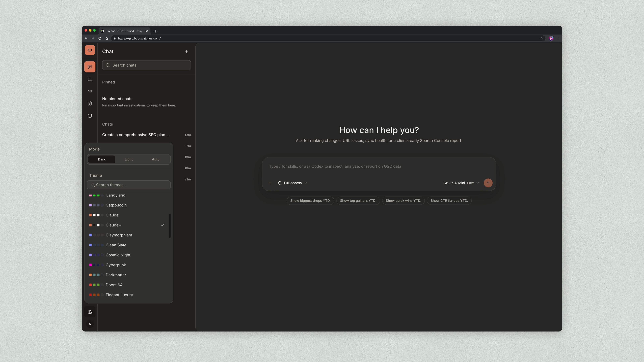
Task: Choose the Cosmic Night theme
Action: tap(128, 255)
